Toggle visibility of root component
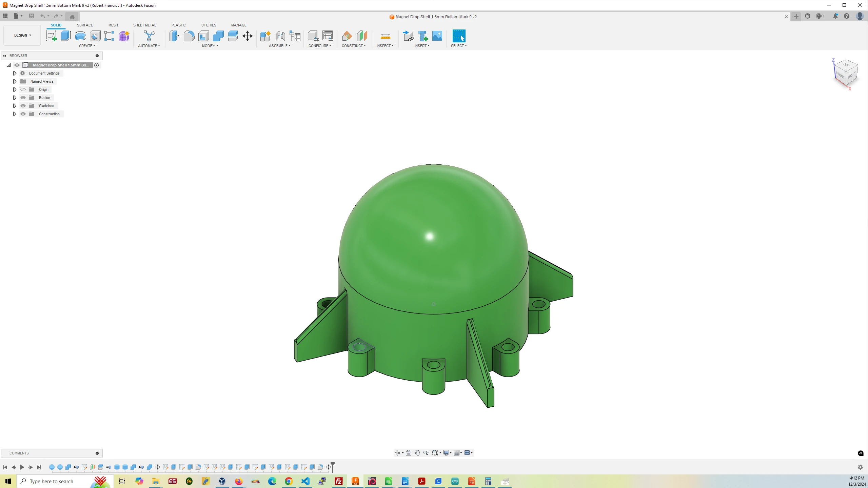Viewport: 868px width, 488px height. [17, 65]
